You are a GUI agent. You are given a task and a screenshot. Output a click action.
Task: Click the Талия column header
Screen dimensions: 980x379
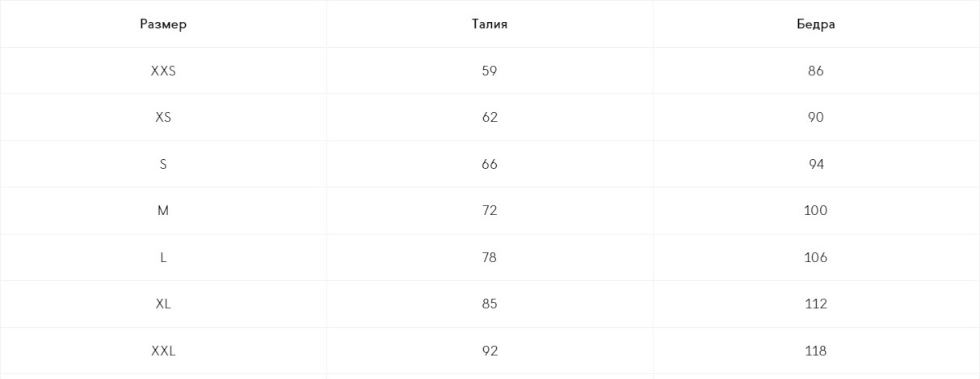pos(490,24)
